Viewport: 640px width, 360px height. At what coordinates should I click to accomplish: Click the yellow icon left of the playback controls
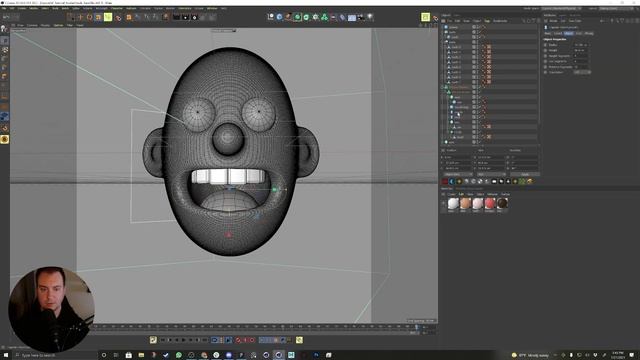pyautogui.click(x=153, y=340)
